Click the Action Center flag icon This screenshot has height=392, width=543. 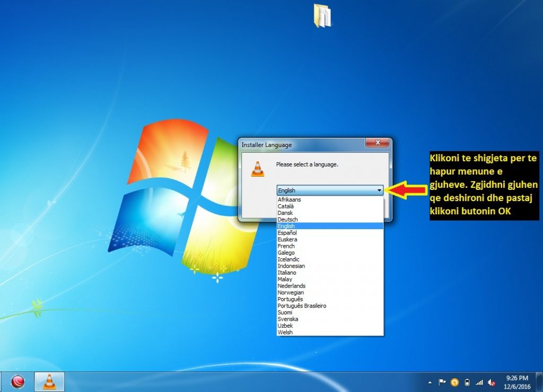tap(442, 382)
